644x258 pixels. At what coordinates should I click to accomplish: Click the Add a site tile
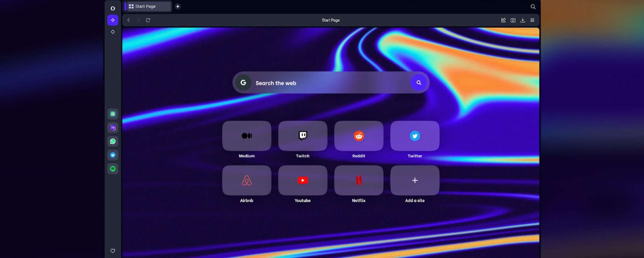tap(415, 180)
